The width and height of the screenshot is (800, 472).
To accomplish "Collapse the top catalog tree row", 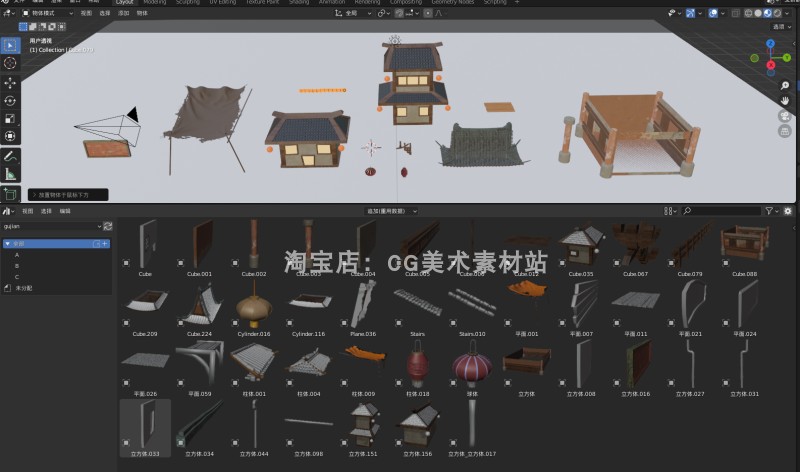I will pyautogui.click(x=7, y=244).
